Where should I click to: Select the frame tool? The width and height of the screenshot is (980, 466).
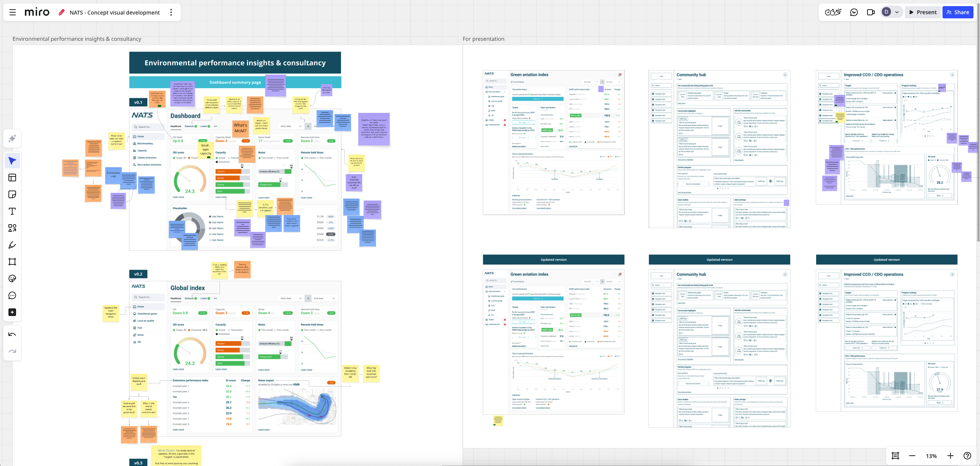pos(12,262)
